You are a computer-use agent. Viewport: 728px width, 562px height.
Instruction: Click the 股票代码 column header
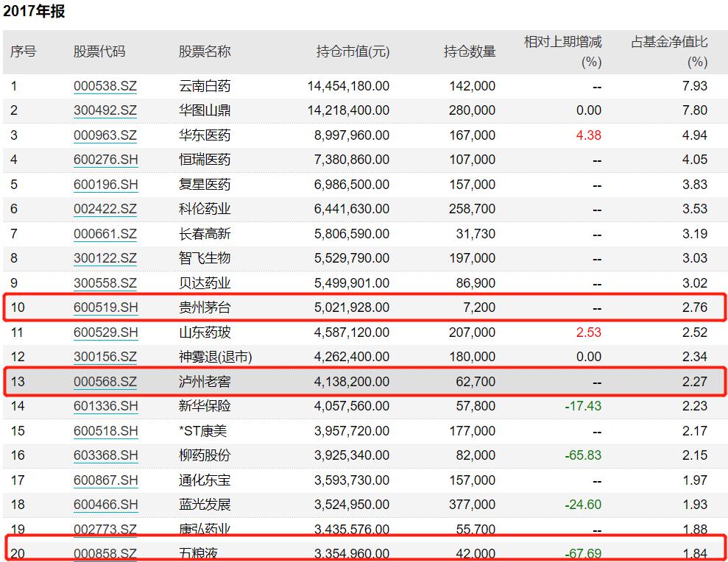pos(99,51)
